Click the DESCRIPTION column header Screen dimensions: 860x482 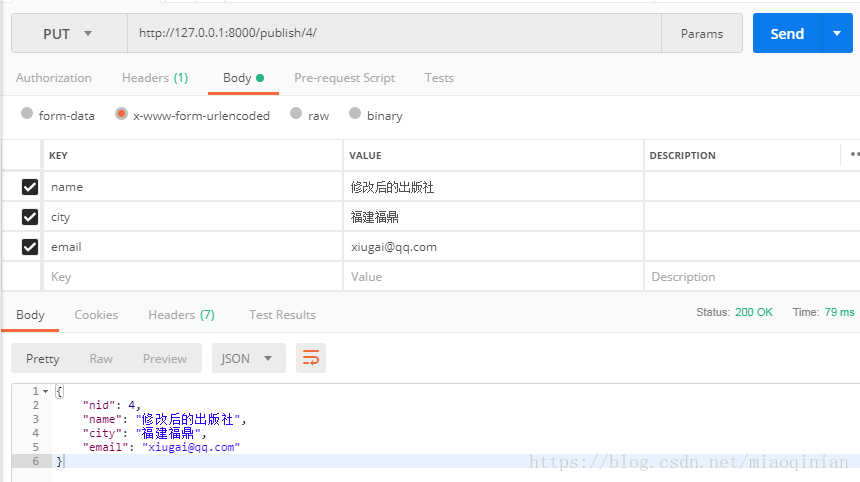click(x=682, y=156)
